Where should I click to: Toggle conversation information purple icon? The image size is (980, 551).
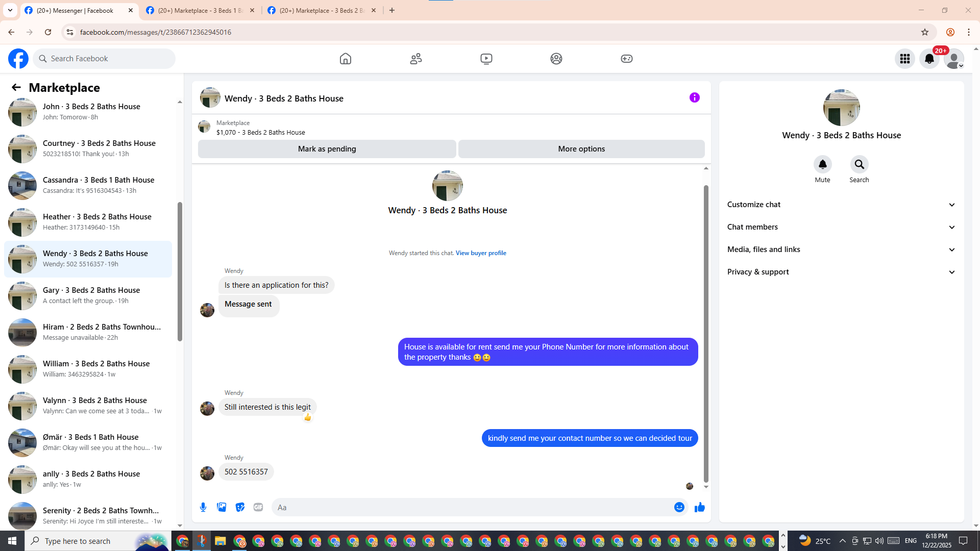pos(694,97)
